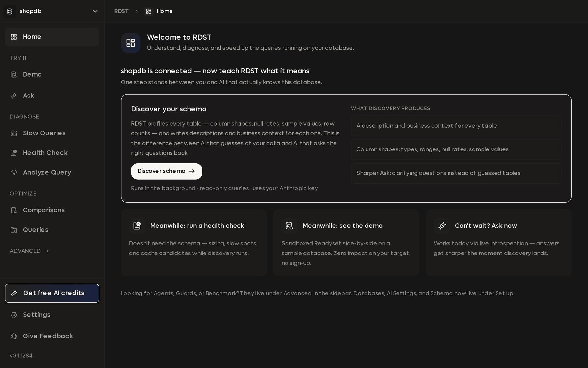Image resolution: width=588 pixels, height=368 pixels.
Task: Open Ask from the sidebar
Action: pyautogui.click(x=52, y=96)
